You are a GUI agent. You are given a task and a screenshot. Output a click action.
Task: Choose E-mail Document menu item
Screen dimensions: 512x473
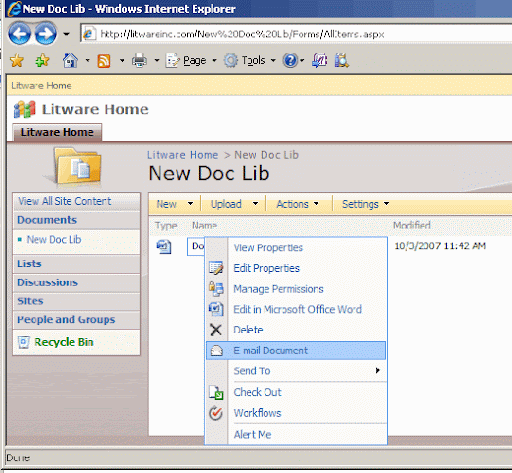296,350
